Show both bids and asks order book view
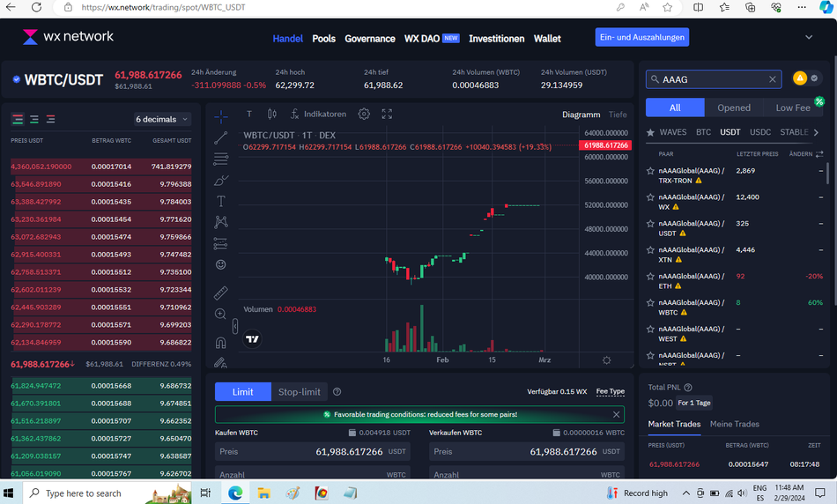837x504 pixels. pyautogui.click(x=18, y=119)
